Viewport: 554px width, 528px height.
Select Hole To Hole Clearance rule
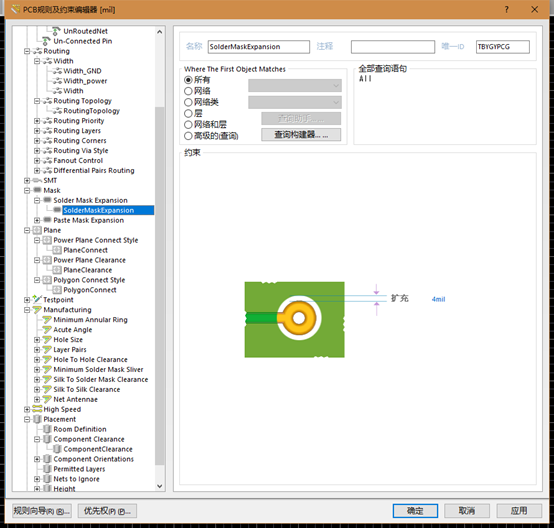click(x=90, y=359)
